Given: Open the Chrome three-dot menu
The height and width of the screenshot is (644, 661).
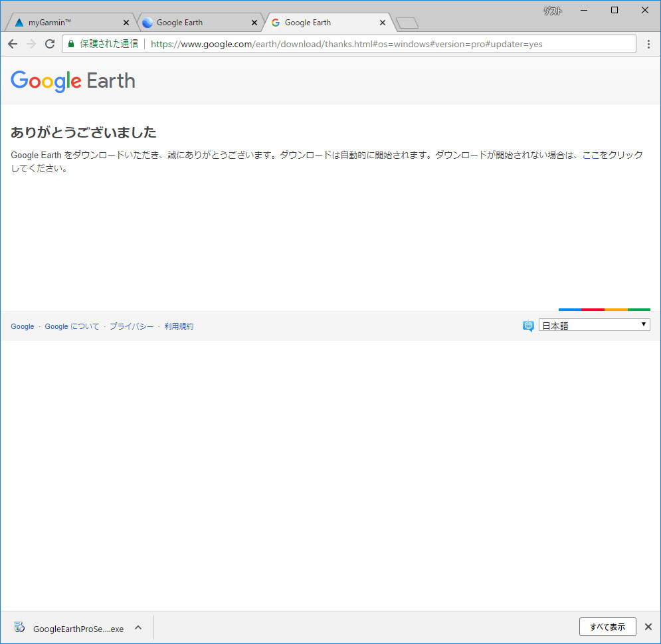Looking at the screenshot, I should click(648, 44).
